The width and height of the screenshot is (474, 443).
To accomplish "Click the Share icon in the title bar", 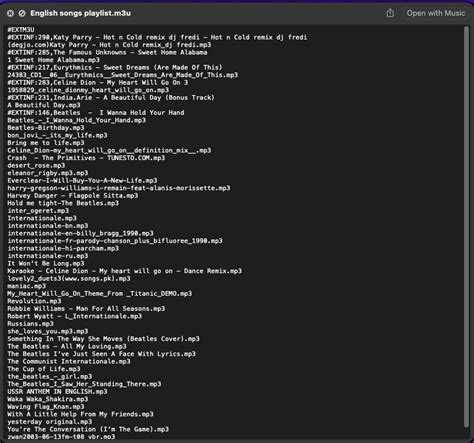I will (390, 13).
